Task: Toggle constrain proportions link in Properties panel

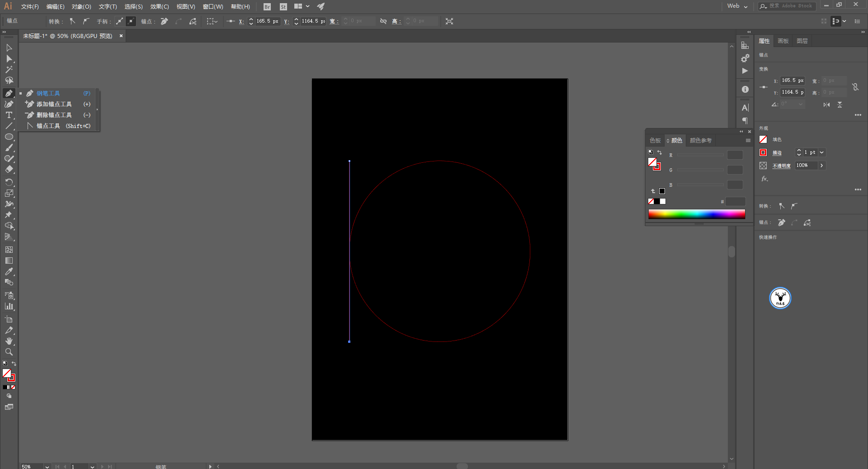Action: coord(855,87)
